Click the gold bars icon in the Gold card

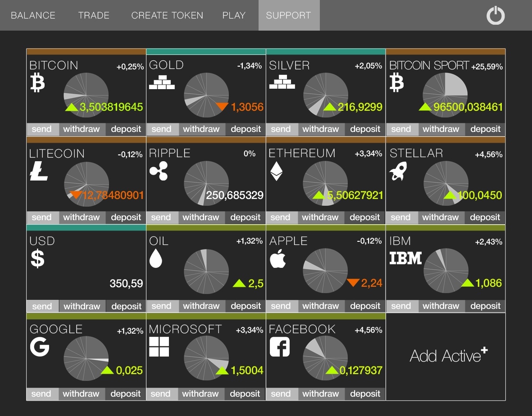162,82
